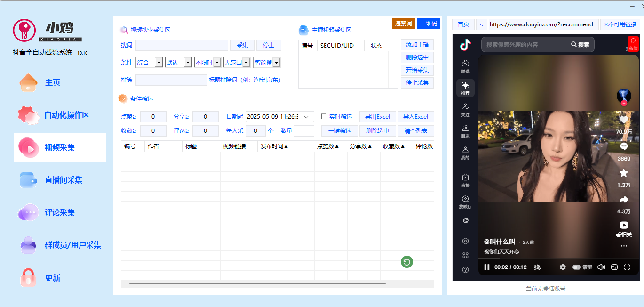Enter fullscreen with the player icon

[x=627, y=267]
